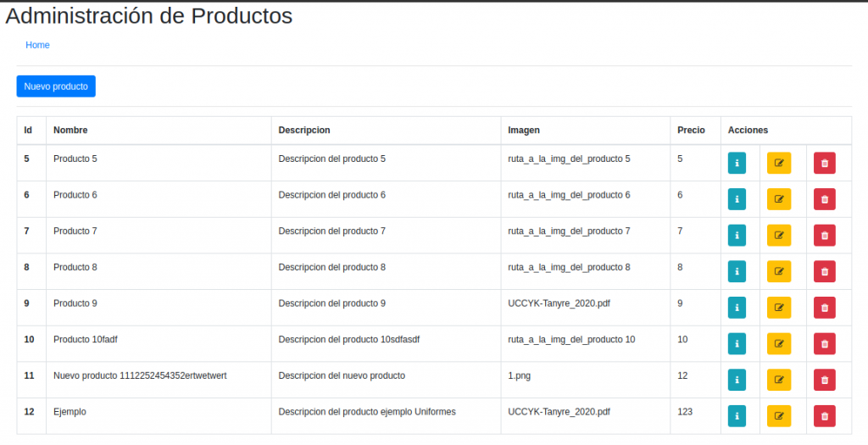Edit the Ejemplo product via pencil icon
Screen dimensions: 868x445
(x=778, y=416)
